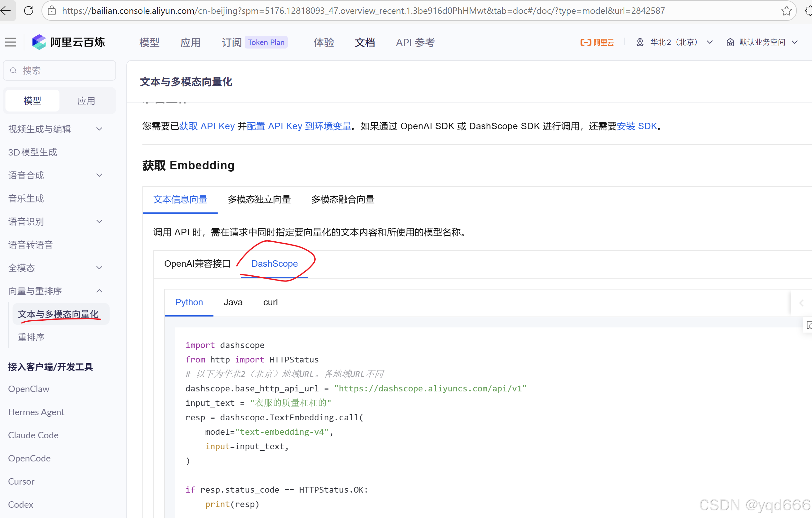Open the 文档 top menu
The width and height of the screenshot is (812, 518).
(365, 42)
